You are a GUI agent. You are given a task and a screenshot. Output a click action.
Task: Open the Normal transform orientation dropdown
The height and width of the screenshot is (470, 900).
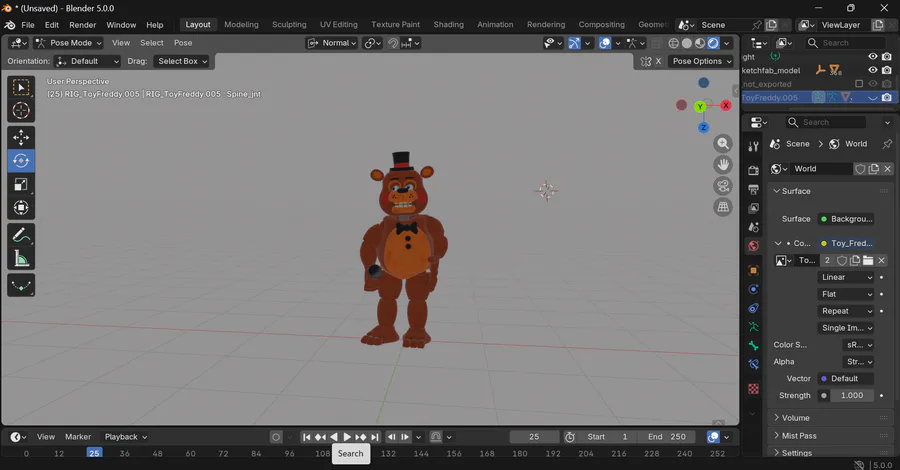(x=332, y=43)
